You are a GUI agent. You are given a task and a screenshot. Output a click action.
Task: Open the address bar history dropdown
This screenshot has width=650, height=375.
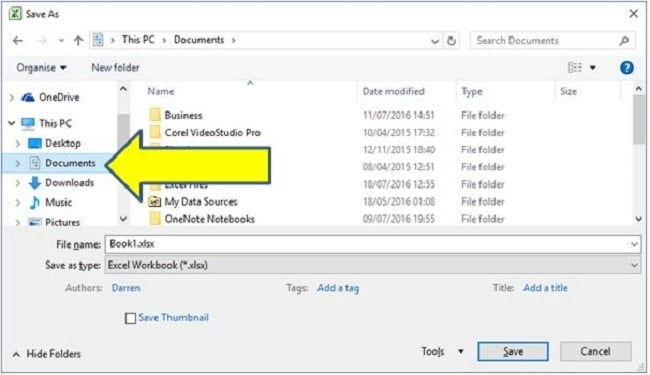tap(434, 41)
